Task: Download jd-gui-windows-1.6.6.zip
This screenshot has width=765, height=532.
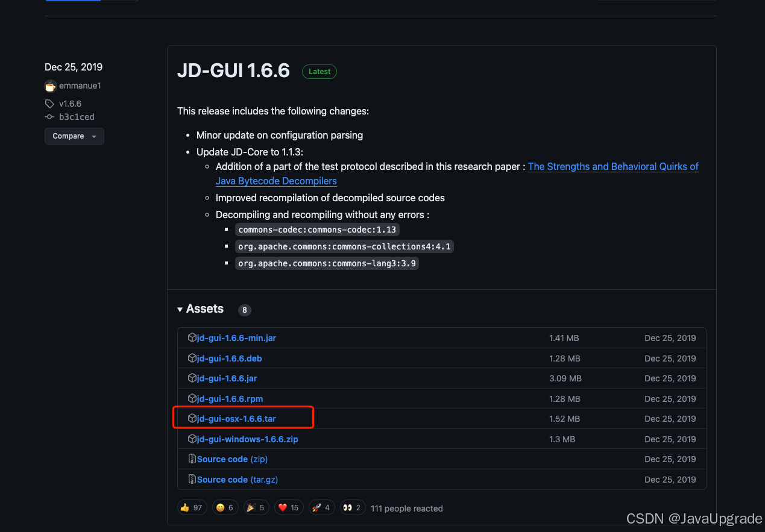Action: [247, 439]
